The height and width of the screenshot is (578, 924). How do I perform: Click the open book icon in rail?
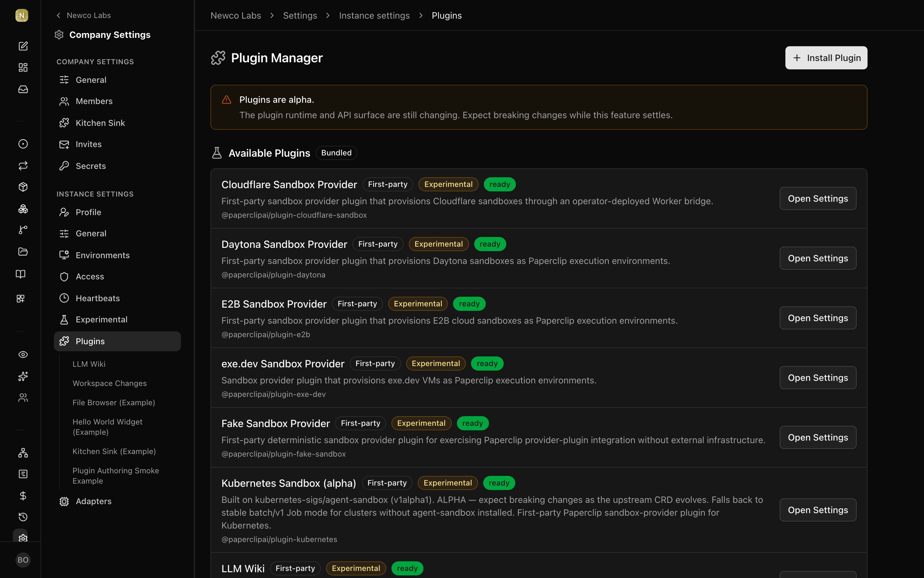[21, 274]
